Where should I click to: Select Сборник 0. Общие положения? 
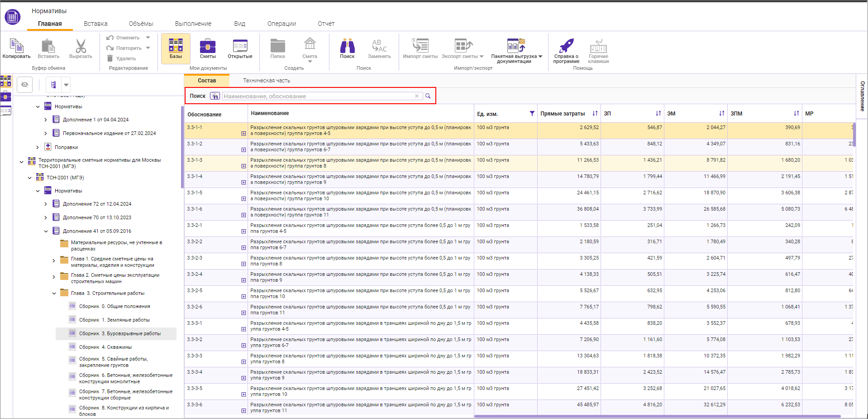[x=114, y=306]
